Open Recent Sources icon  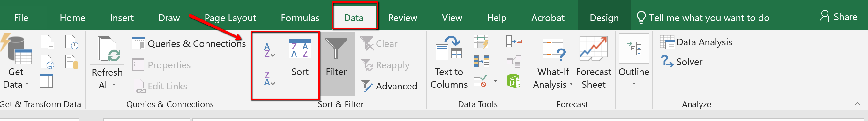pyautogui.click(x=72, y=42)
